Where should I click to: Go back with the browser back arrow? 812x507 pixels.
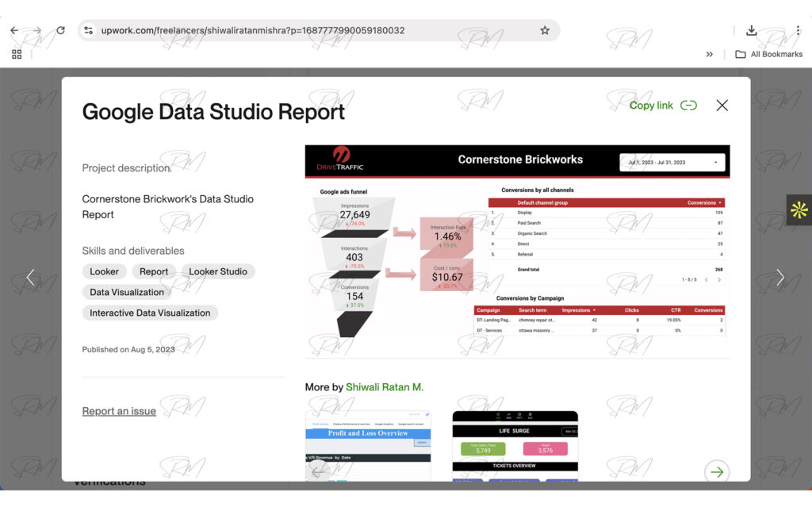coord(14,31)
